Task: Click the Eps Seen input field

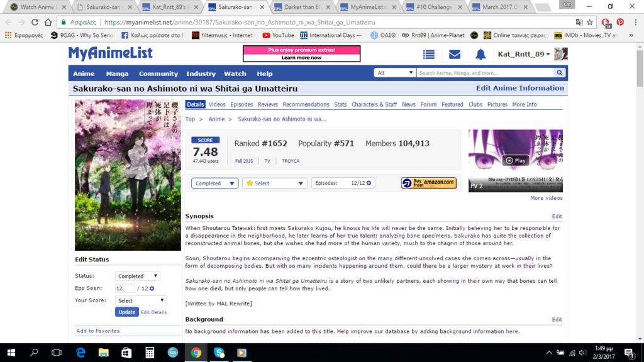Action: click(125, 288)
